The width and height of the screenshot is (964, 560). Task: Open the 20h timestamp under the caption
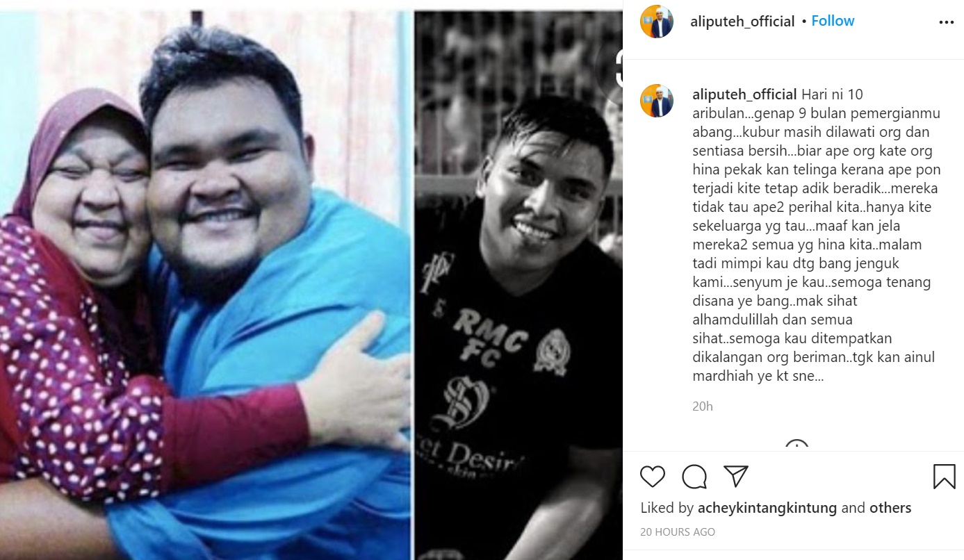tap(703, 406)
